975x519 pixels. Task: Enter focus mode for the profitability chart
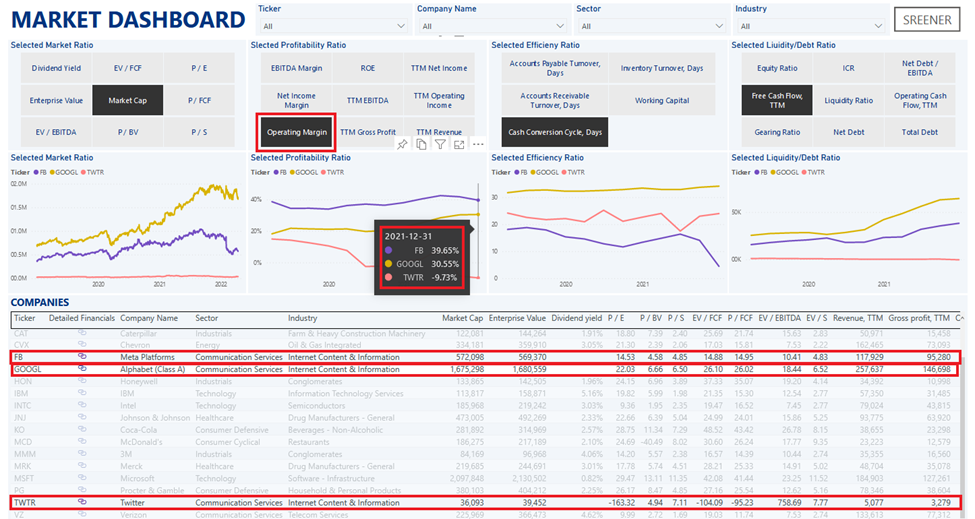click(x=458, y=145)
